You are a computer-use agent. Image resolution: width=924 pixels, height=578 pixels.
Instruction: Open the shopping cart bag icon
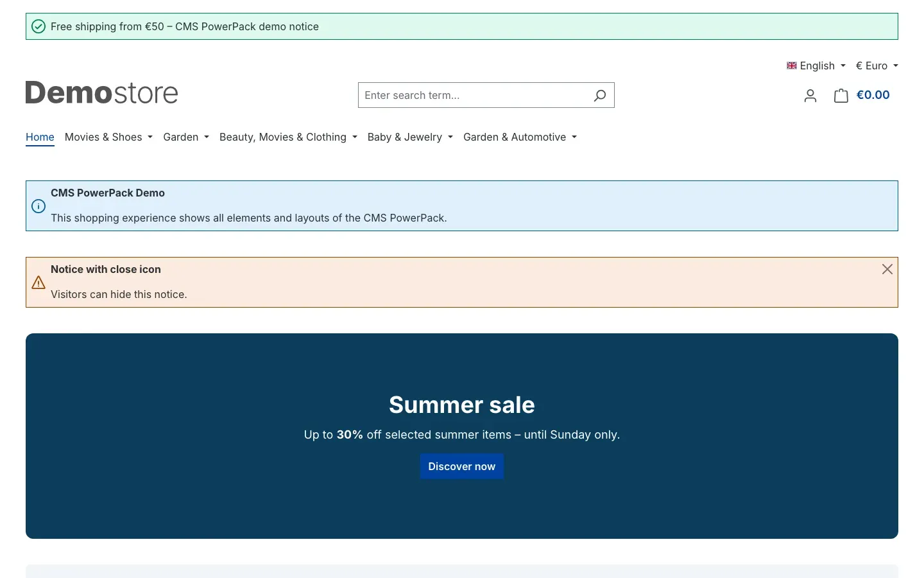[841, 96]
